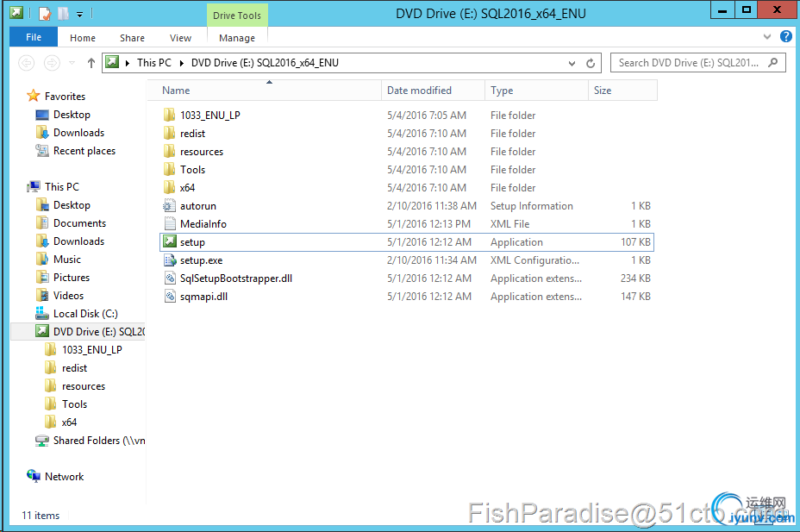Click This PC in the address breadcrumb
Viewport: 800px width, 532px height.
[154, 63]
